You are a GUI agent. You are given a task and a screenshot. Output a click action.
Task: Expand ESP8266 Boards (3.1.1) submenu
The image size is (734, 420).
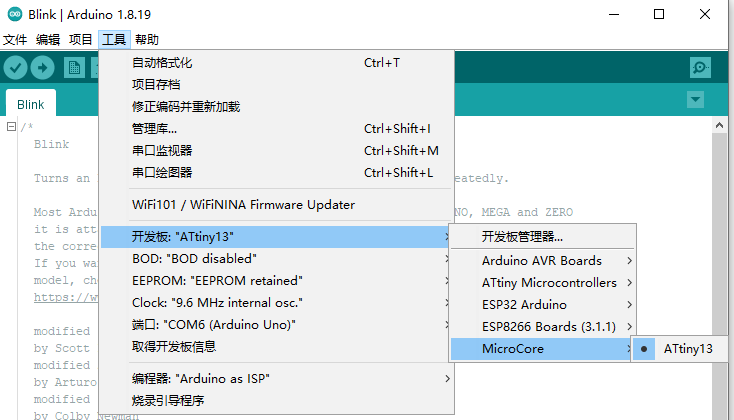[x=543, y=327]
